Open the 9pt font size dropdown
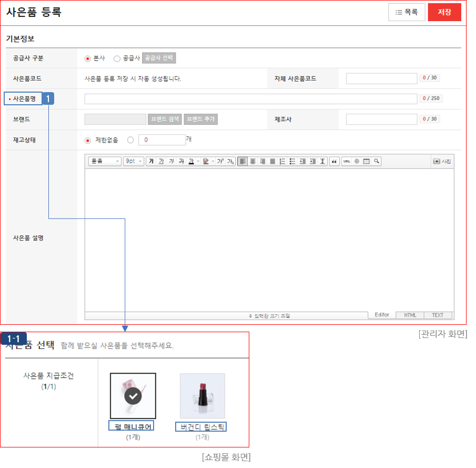This screenshot has height=468, width=476. click(x=133, y=161)
